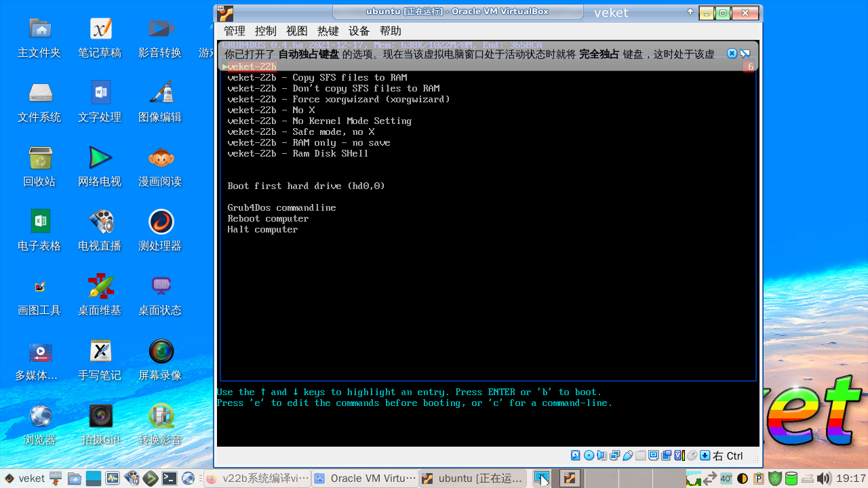Open 回收站 desktop icon
868x488 pixels.
[x=39, y=167]
